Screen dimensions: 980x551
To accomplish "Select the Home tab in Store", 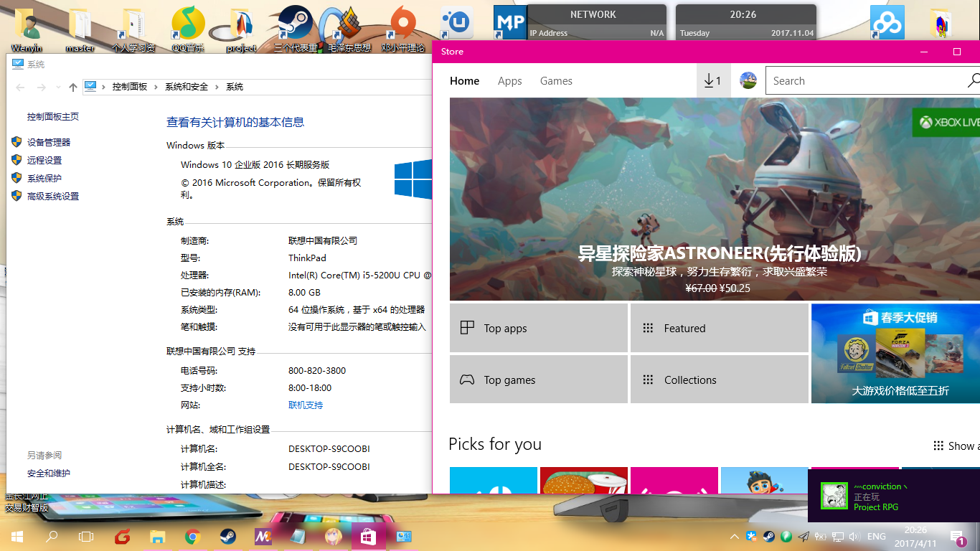I will (464, 81).
